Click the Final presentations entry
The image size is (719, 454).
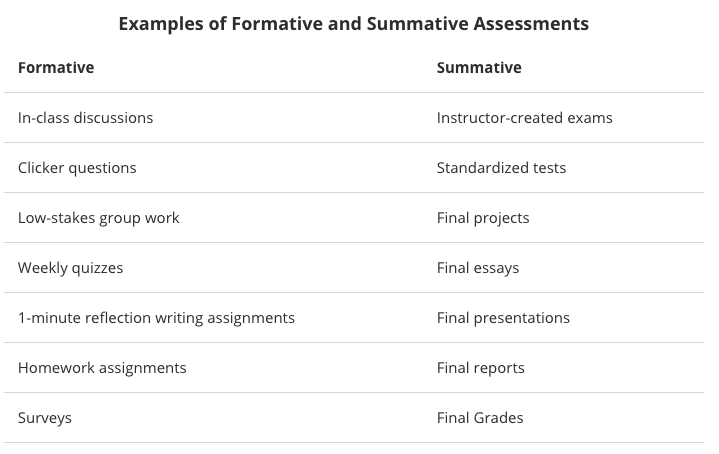tap(503, 318)
